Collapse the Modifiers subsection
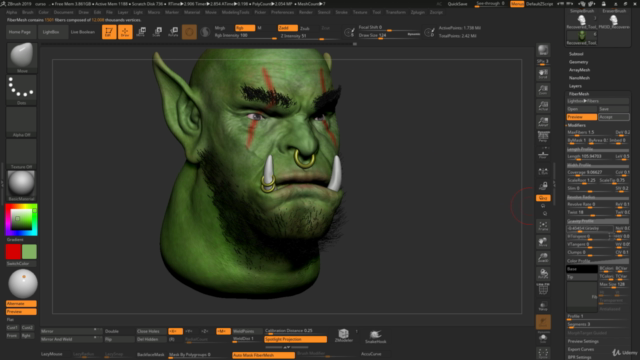This screenshot has width=640, height=360. coord(577,125)
